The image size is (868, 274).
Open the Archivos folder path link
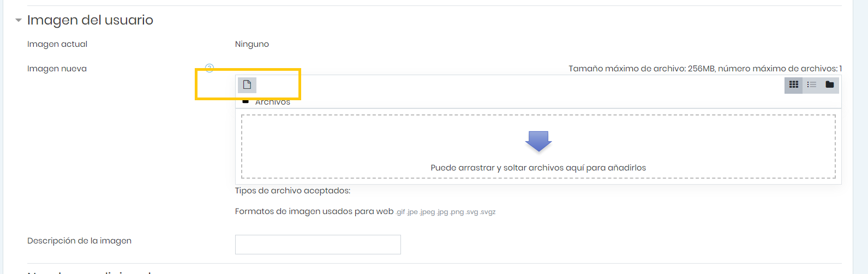pos(273,102)
